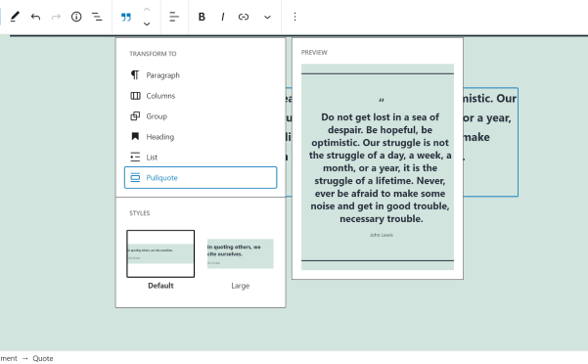Click the Paragraph pilcrow icon
This screenshot has height=364, width=588.
(135, 75)
